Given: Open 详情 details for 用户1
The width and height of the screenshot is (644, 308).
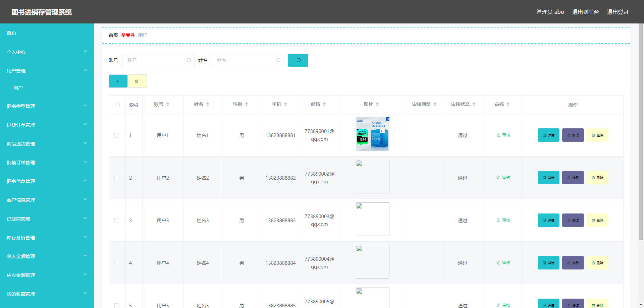Looking at the screenshot, I should pyautogui.click(x=548, y=135).
